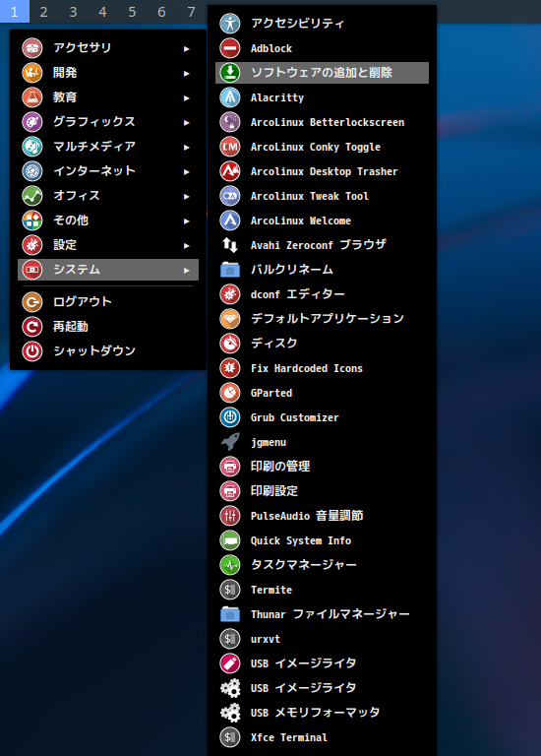Click the urxvt terminal icon
This screenshot has height=756, width=541.
(230, 638)
